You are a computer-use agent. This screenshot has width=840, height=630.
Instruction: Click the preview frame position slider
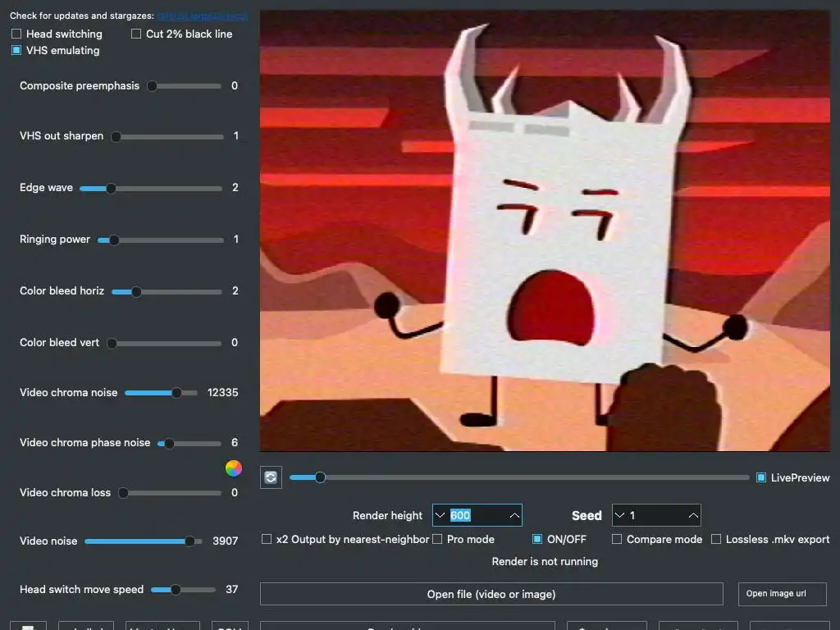pyautogui.click(x=519, y=477)
